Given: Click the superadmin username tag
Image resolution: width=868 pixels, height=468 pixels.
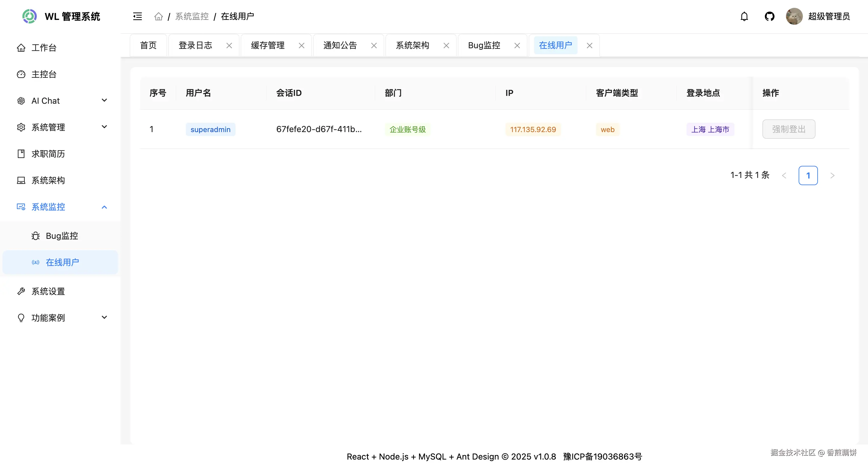Looking at the screenshot, I should pyautogui.click(x=210, y=129).
